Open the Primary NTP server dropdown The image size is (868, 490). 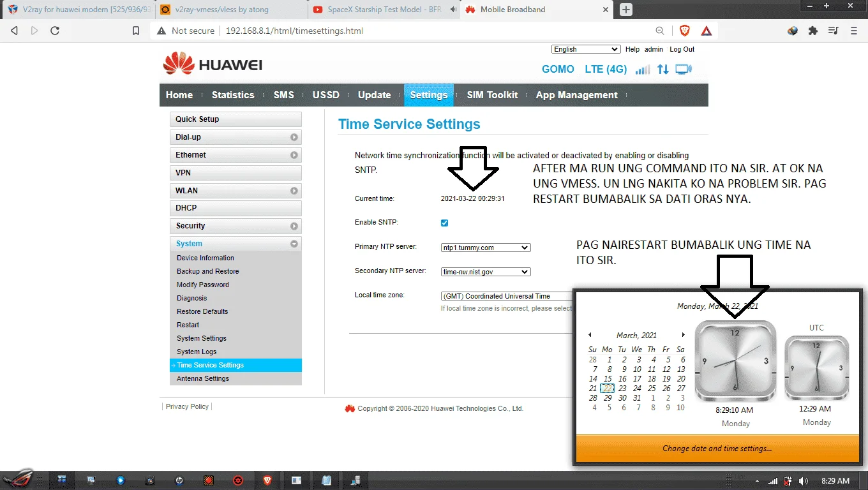pyautogui.click(x=486, y=248)
